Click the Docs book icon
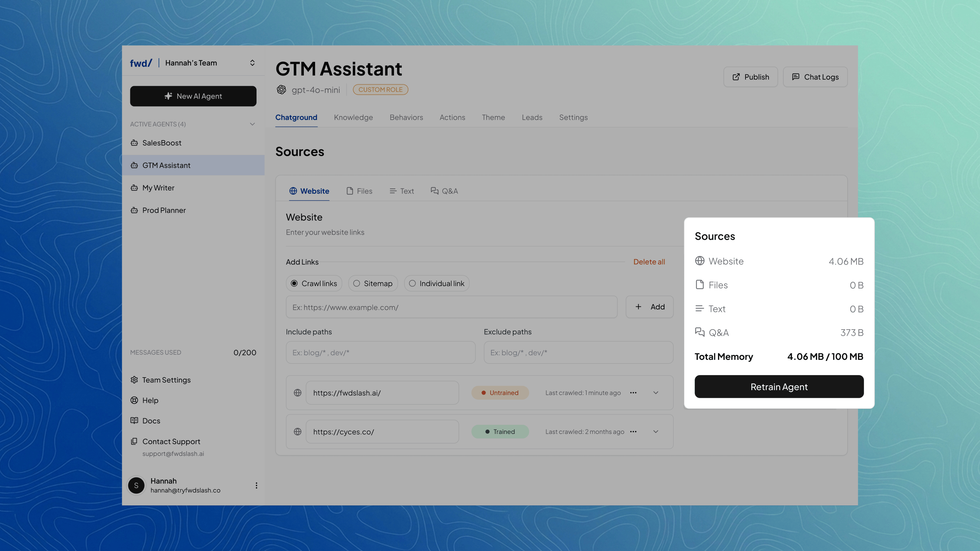The image size is (980, 551). click(x=134, y=421)
